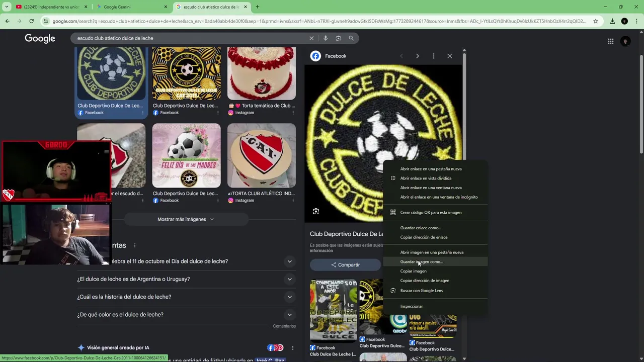Click the Compartir button
The image size is (644, 362).
point(345,265)
